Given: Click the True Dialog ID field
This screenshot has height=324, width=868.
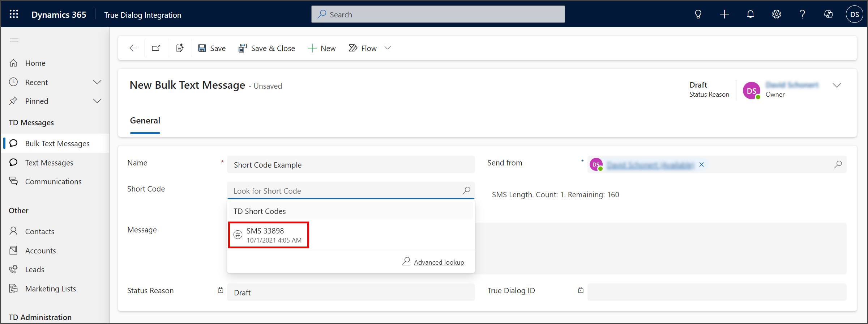Looking at the screenshot, I should [x=717, y=292].
